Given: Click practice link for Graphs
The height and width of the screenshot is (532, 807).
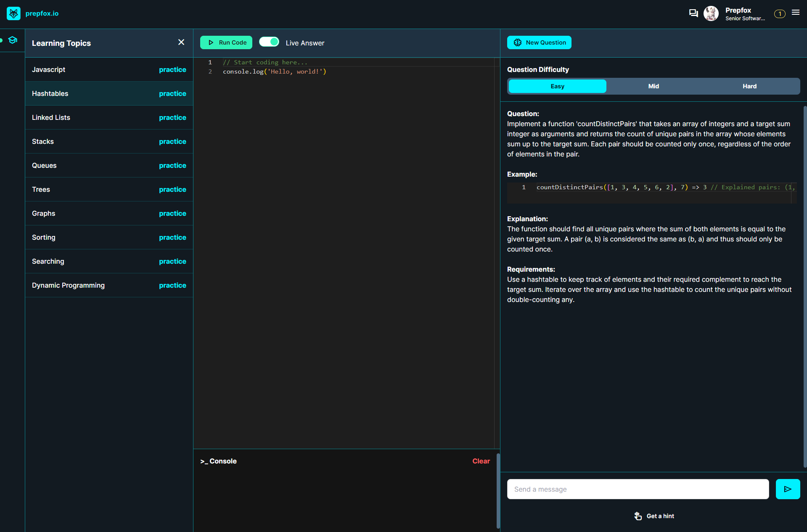Looking at the screenshot, I should coord(172,214).
